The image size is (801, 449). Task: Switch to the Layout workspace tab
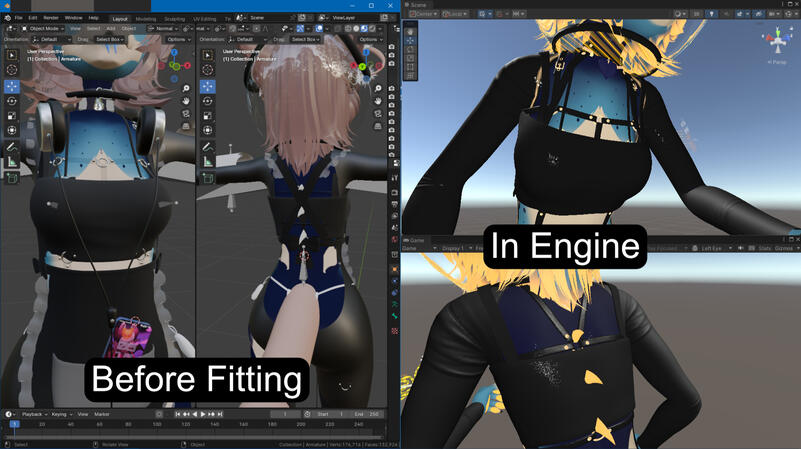click(x=120, y=18)
